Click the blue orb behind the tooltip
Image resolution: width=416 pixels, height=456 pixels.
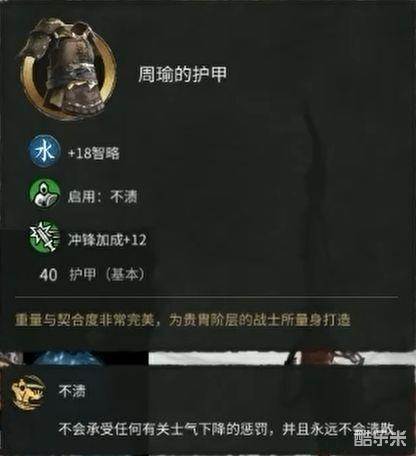[68, 359]
